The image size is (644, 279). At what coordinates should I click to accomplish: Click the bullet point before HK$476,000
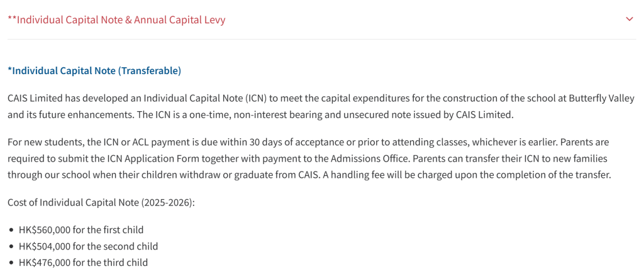coord(11,263)
